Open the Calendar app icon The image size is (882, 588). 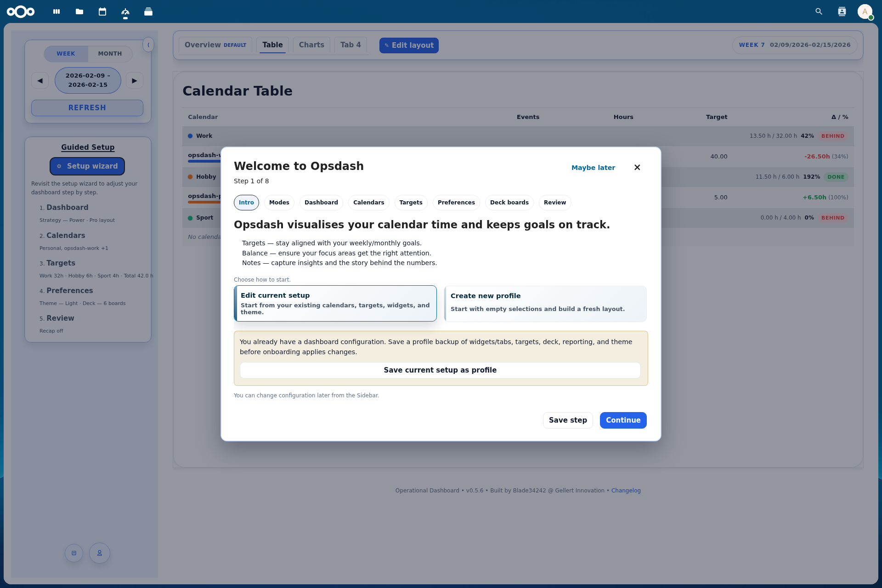coord(102,11)
